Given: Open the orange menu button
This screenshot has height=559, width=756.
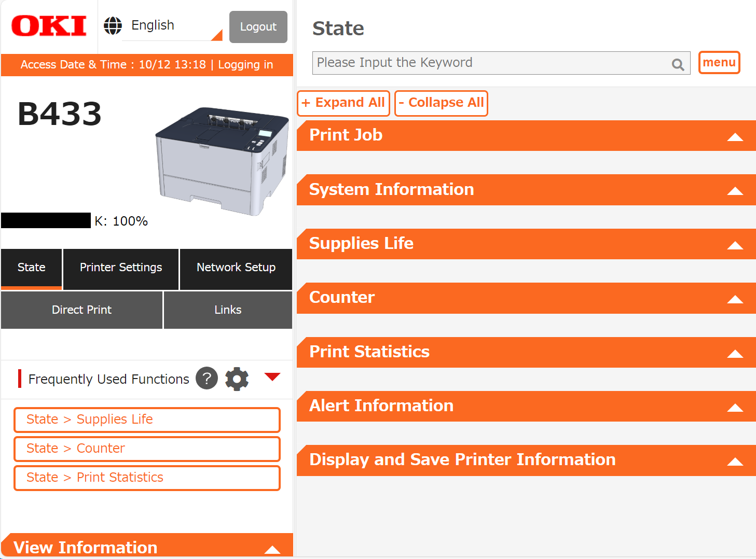Looking at the screenshot, I should coord(719,63).
